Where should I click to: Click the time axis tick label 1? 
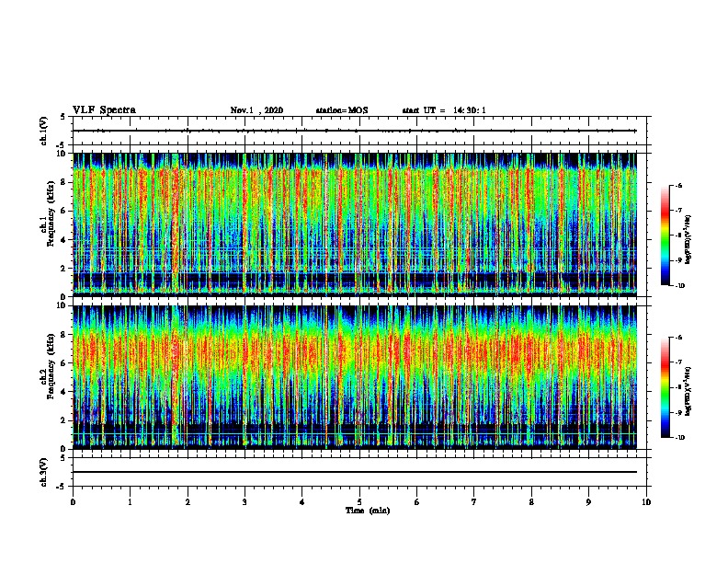[130, 502]
